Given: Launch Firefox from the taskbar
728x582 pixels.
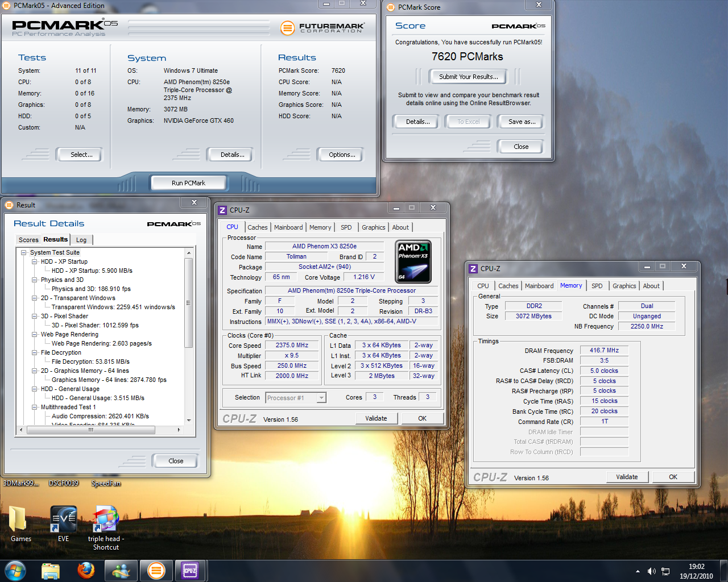Looking at the screenshot, I should click(x=86, y=571).
